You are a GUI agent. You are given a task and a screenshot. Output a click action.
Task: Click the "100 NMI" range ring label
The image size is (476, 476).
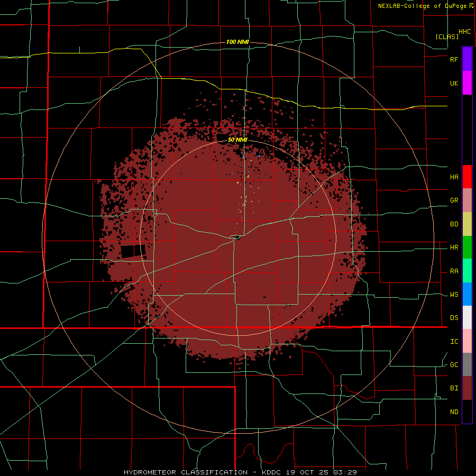coord(237,42)
